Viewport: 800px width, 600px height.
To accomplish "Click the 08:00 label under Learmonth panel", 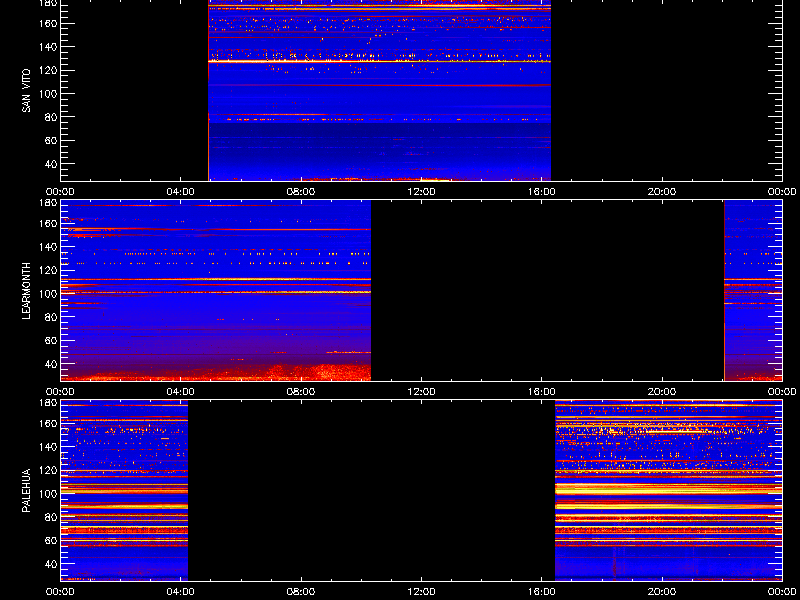I will click(x=301, y=392).
